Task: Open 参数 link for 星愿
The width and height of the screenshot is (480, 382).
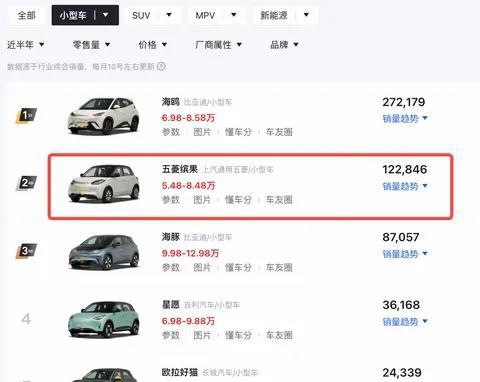Action: [171, 335]
